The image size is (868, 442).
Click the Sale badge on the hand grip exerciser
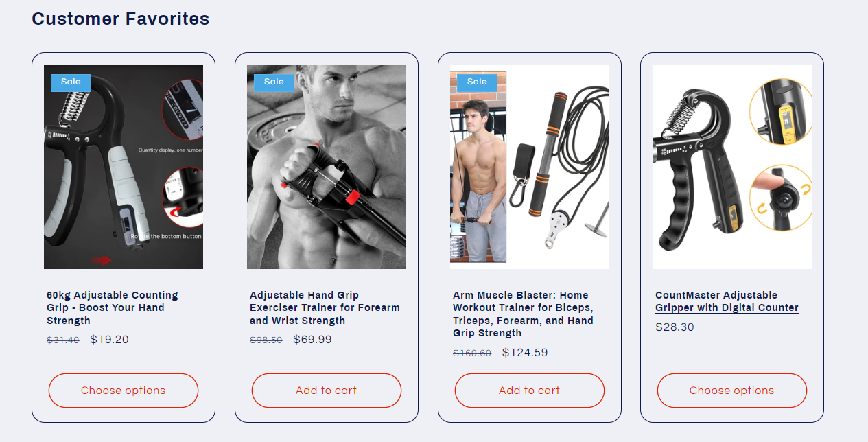pos(274,82)
